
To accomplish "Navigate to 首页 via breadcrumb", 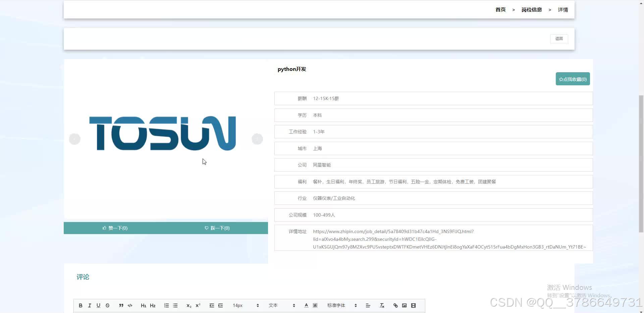I will coord(500,9).
